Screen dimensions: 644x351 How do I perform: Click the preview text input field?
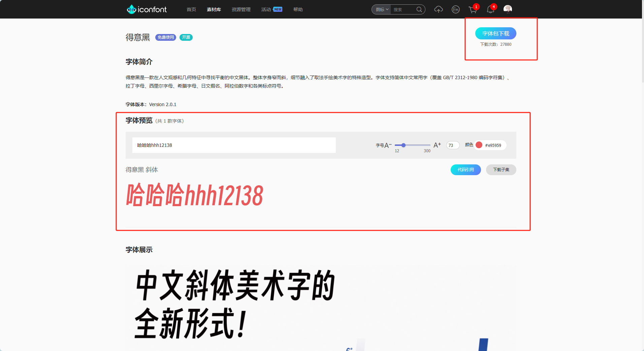click(x=234, y=145)
